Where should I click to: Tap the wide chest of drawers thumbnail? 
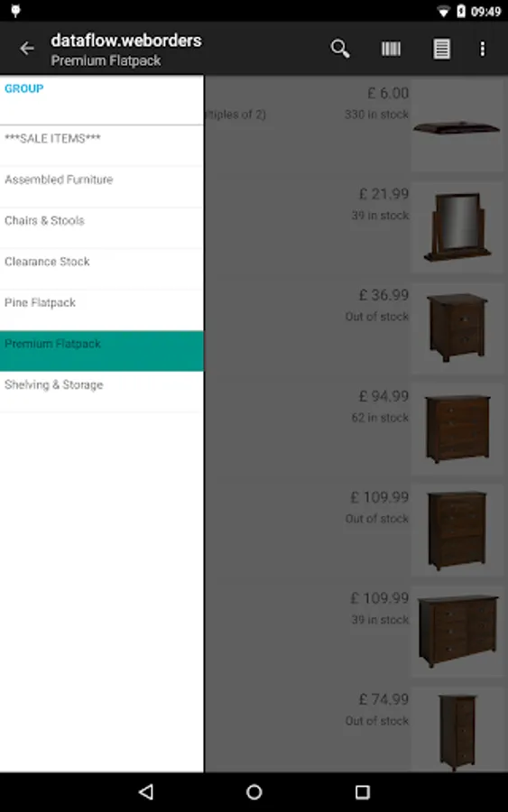(457, 631)
